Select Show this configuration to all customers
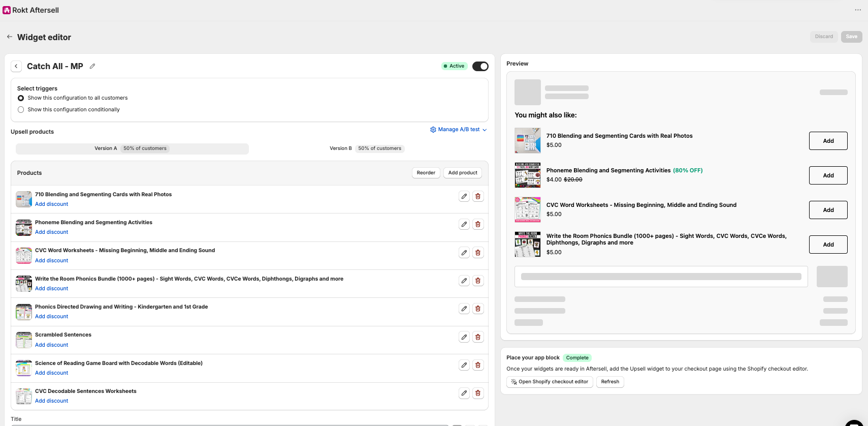 click(21, 98)
